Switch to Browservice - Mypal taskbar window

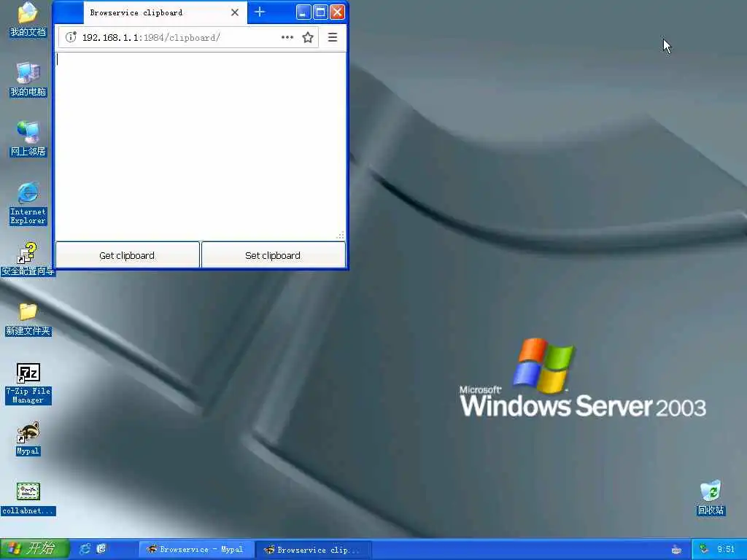[196, 550]
